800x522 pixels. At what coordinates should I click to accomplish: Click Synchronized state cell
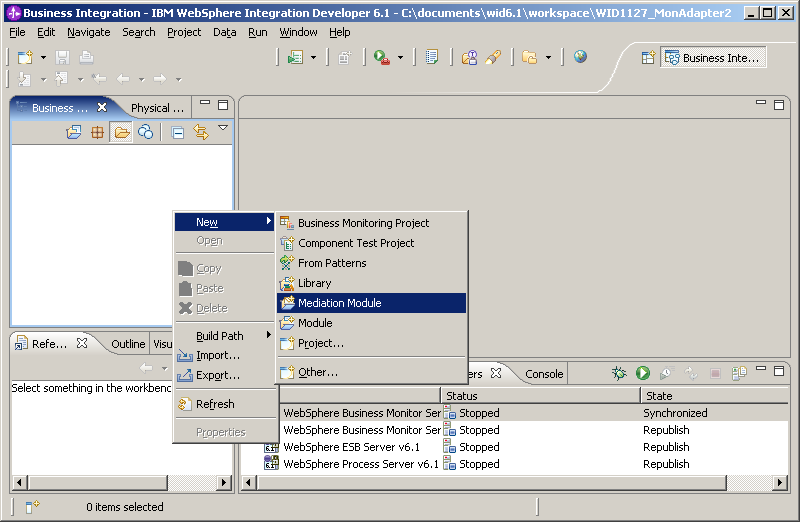(675, 413)
